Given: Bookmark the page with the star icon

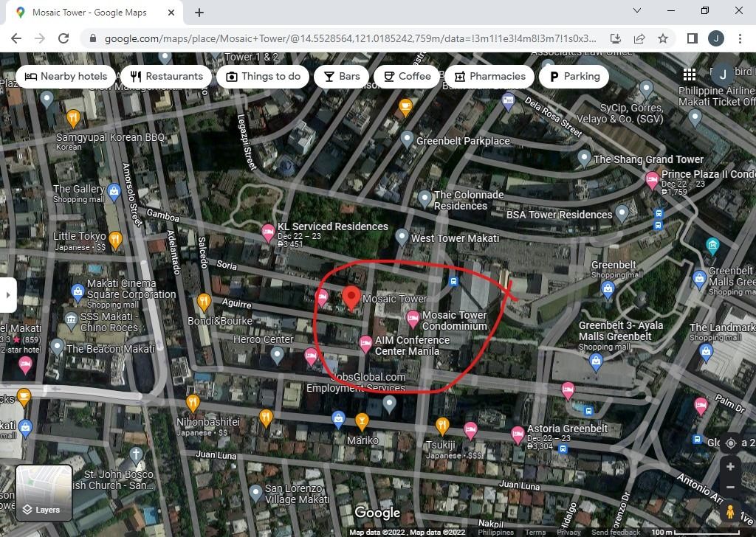Looking at the screenshot, I should click(664, 37).
